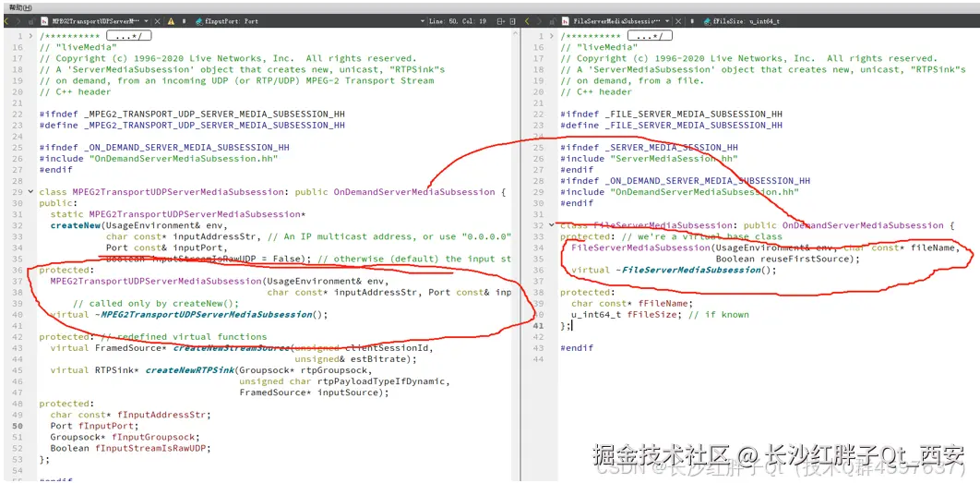The height and width of the screenshot is (483, 980).
Task: Click 'Port fInputPort;' on line 50
Action: point(94,426)
